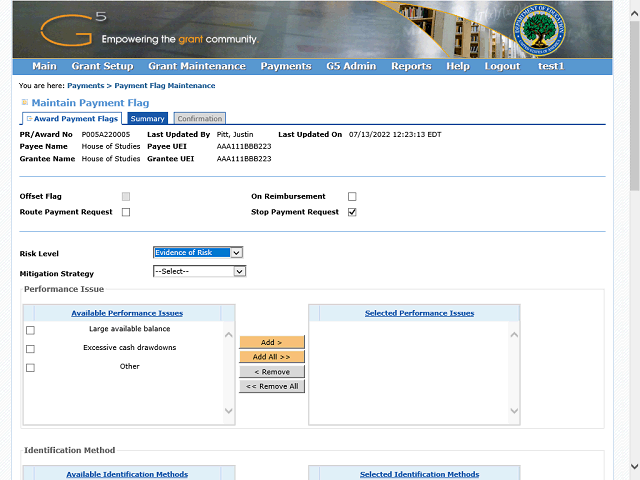Open the Main menu
Image resolution: width=640 pixels, height=480 pixels.
click(x=44, y=66)
